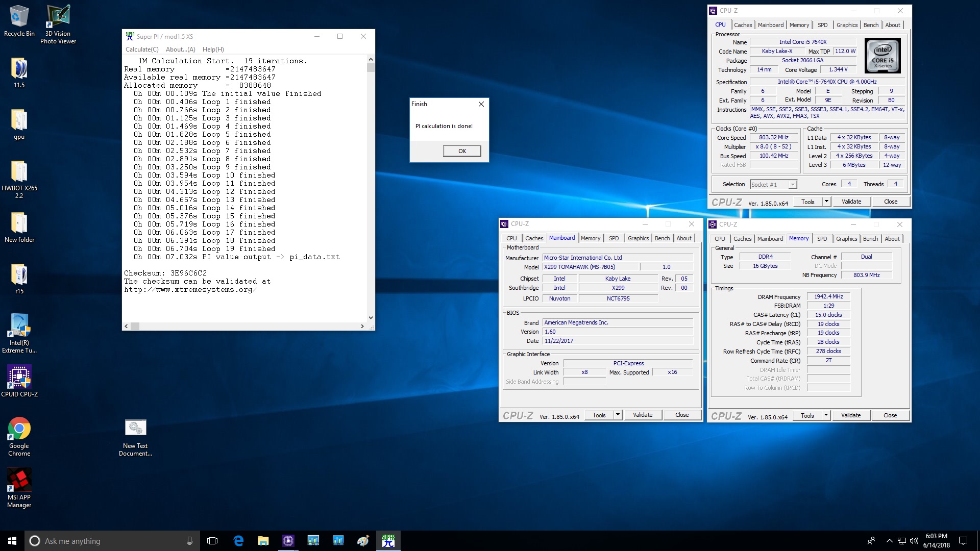The width and height of the screenshot is (980, 551).
Task: Click the volume icon in system tray
Action: click(x=914, y=541)
